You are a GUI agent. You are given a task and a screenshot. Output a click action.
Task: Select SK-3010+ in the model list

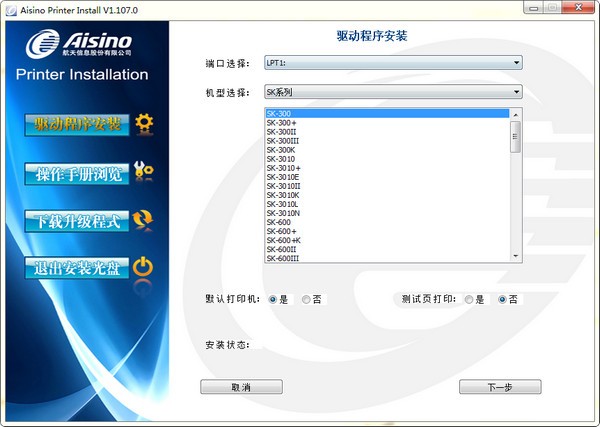pyautogui.click(x=387, y=168)
